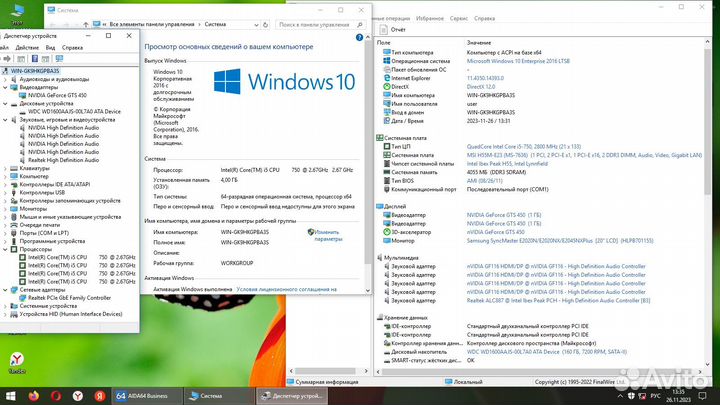Click the DirectX 12.0 value link
This screenshot has height=405, width=720.
481,87
